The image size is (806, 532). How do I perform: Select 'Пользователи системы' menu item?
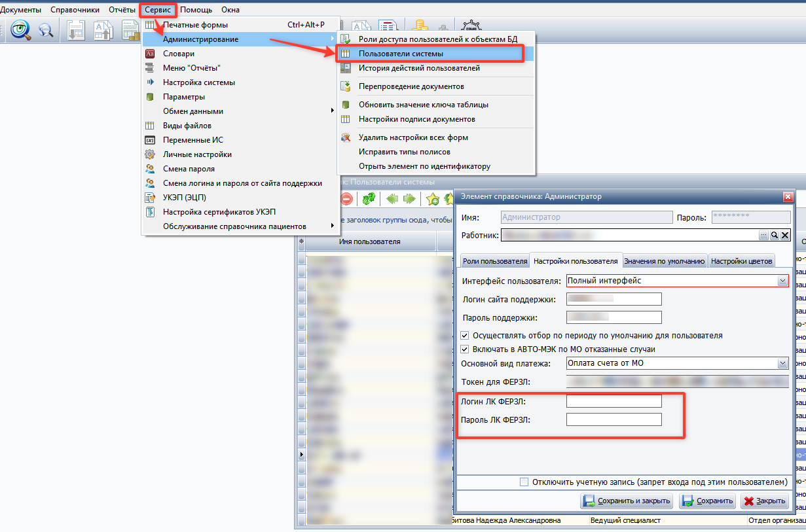[401, 54]
